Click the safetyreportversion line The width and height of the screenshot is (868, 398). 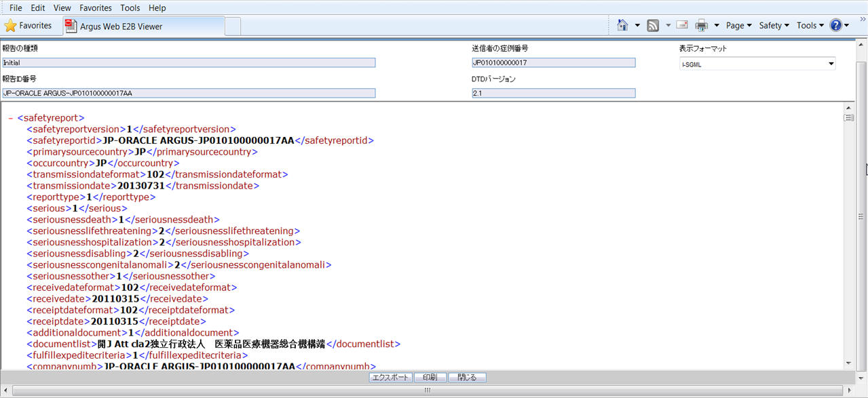coord(131,129)
